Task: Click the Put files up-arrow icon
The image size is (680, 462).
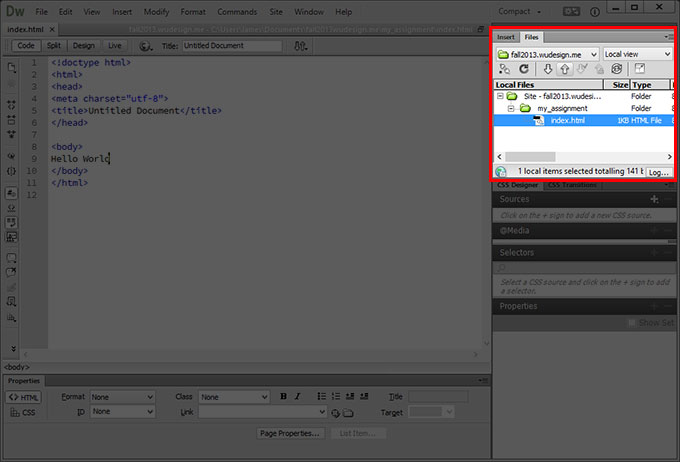Action: click(565, 69)
